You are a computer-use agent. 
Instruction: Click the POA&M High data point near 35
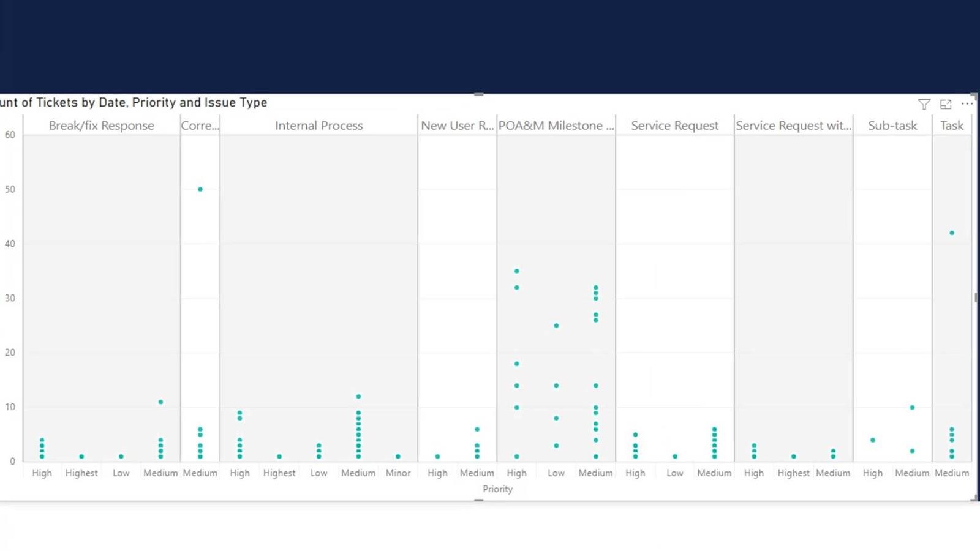517,271
